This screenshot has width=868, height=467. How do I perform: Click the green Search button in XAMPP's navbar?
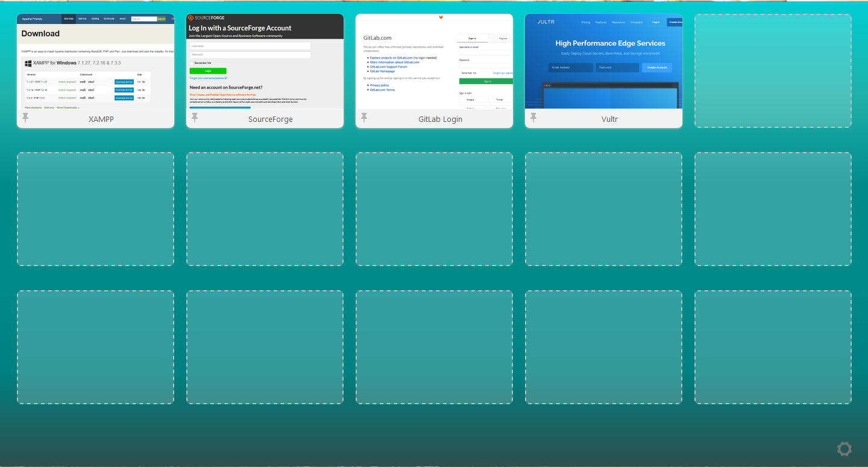click(x=161, y=19)
